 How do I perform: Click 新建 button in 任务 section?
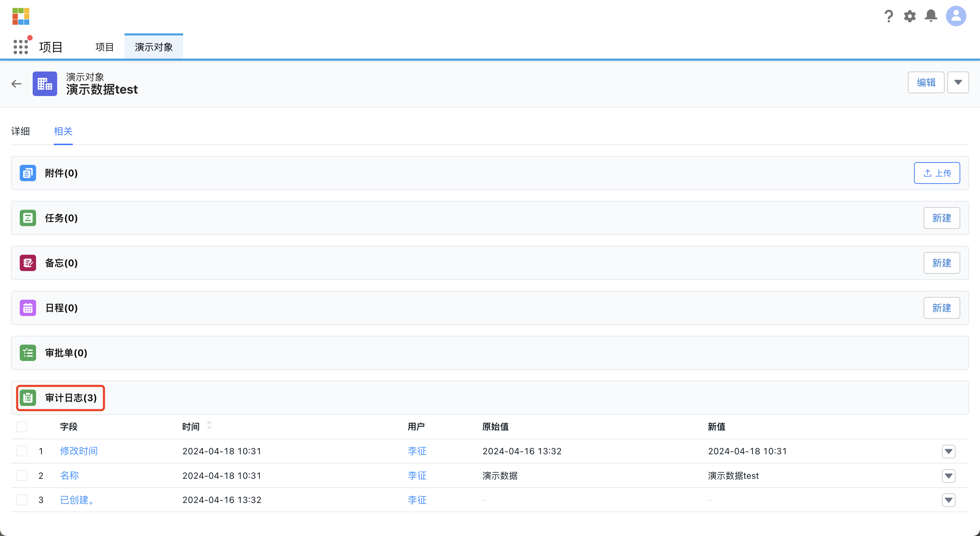[941, 218]
